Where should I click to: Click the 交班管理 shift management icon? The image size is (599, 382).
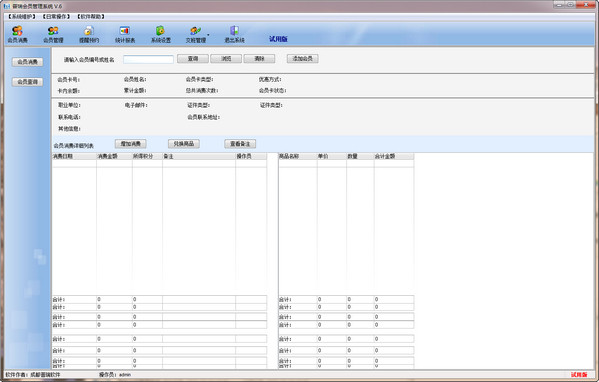point(196,34)
